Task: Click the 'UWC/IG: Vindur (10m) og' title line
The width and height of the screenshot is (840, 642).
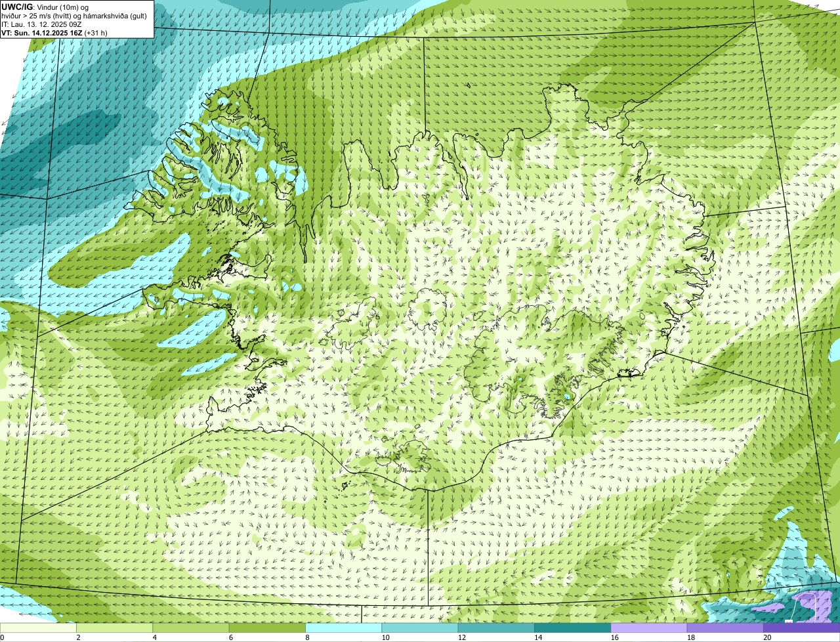Action: (45, 7)
